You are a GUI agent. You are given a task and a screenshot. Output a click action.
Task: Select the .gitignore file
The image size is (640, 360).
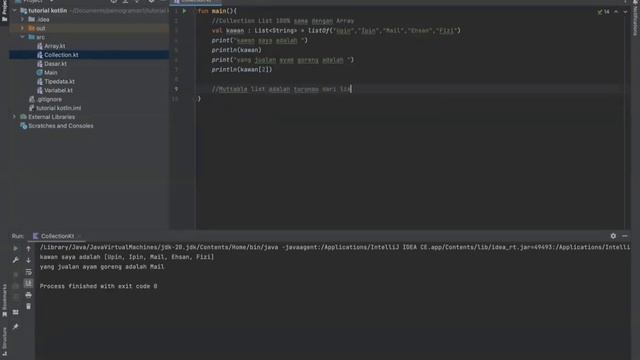(x=49, y=99)
